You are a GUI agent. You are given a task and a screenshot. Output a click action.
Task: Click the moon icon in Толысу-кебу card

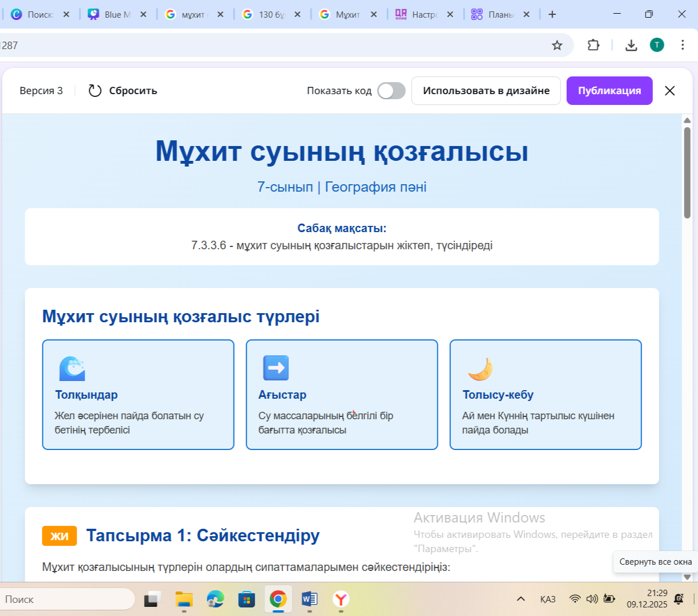[480, 368]
